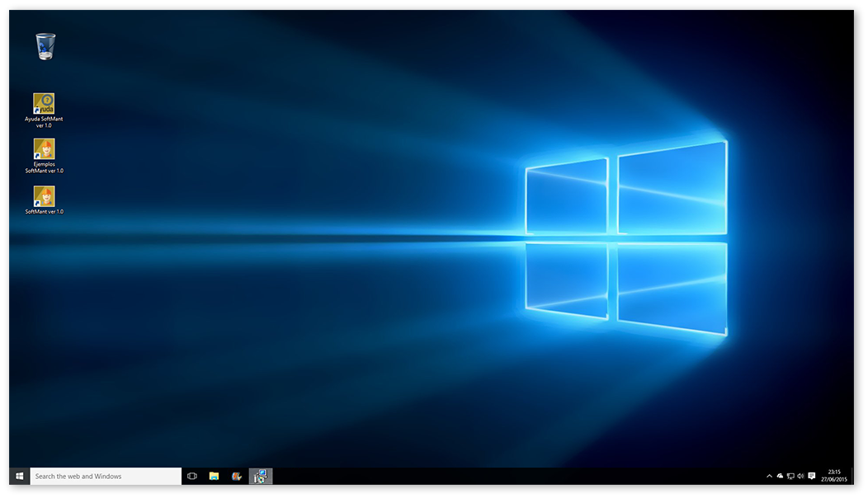Image resolution: width=868 pixels, height=498 pixels.
Task: Open the Recycle Bin desktop icon
Action: pos(45,47)
